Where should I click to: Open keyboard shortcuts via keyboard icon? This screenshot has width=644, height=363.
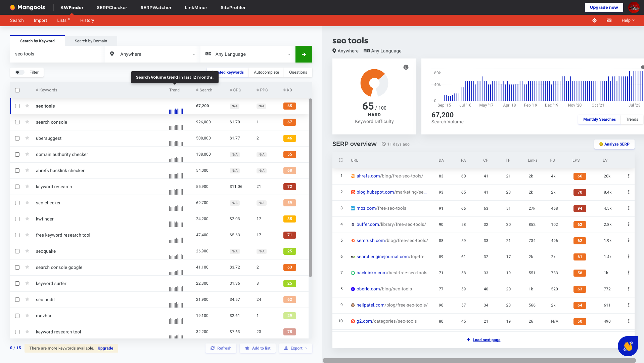pos(608,21)
